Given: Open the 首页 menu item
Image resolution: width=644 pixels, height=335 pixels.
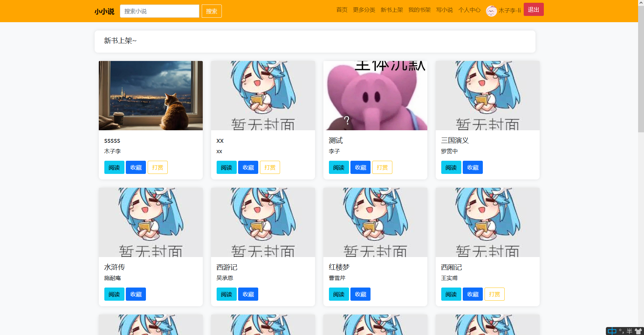Looking at the screenshot, I should click(342, 10).
